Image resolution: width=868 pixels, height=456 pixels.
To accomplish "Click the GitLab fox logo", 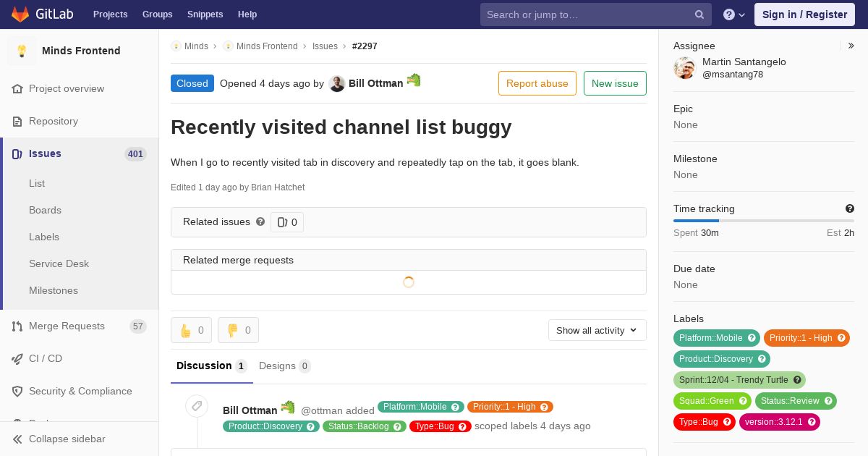I will click(20, 14).
